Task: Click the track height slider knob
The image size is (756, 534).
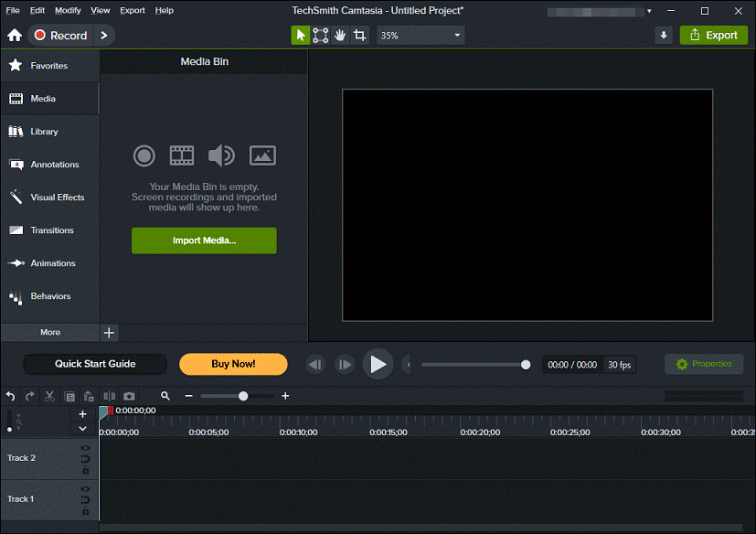Action: tap(10, 429)
